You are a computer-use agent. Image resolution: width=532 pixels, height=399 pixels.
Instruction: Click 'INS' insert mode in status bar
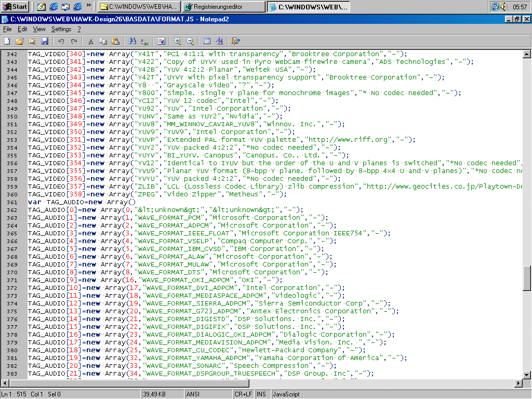pyautogui.click(x=261, y=394)
